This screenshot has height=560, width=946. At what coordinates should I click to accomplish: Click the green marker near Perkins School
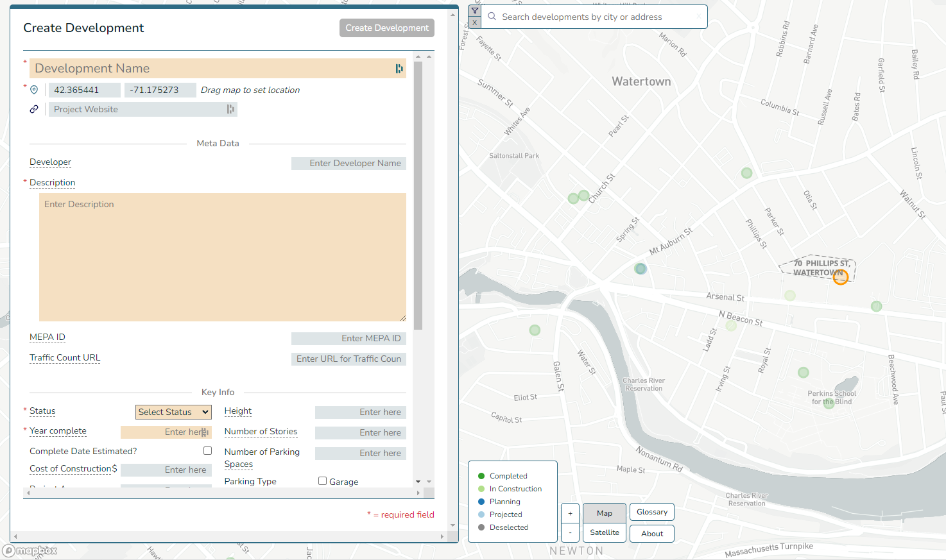(829, 402)
